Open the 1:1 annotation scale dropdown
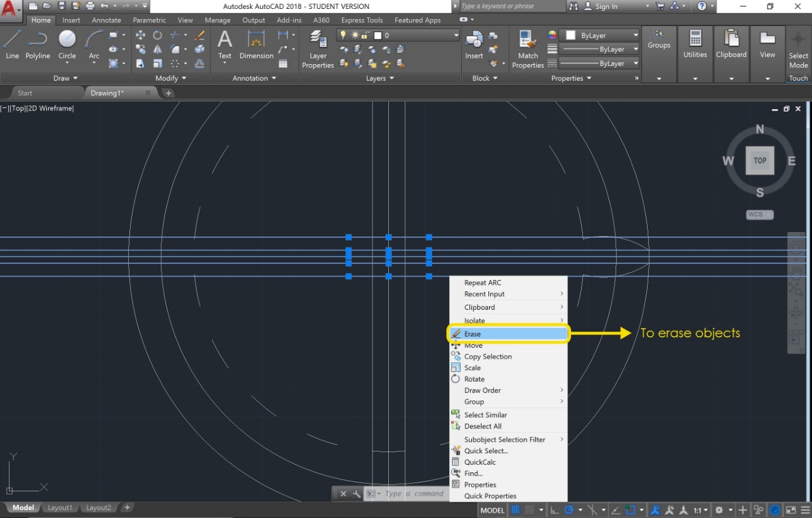 coord(701,510)
